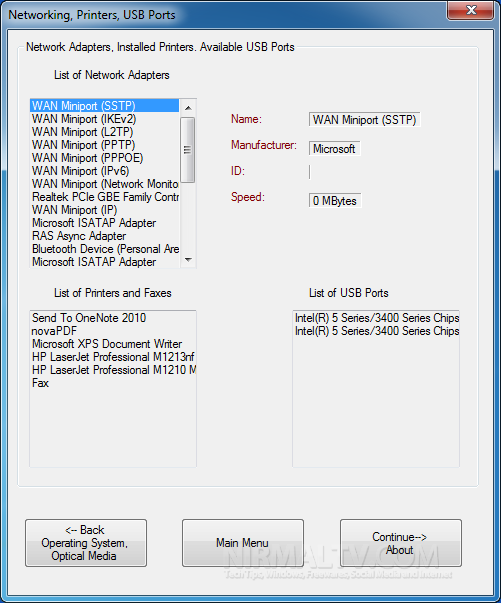Select WAN Miniport (PPTP) adapter
Viewport: 501px width, 603px height.
105,145
